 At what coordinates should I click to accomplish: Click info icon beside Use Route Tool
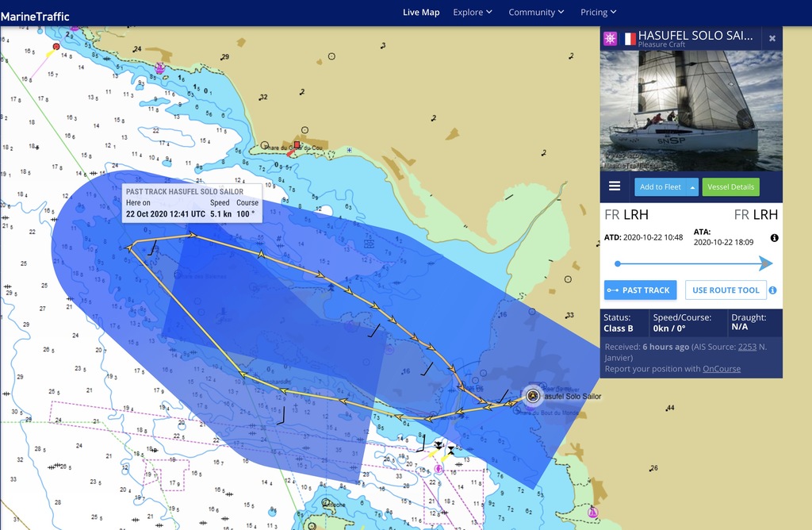tap(772, 290)
